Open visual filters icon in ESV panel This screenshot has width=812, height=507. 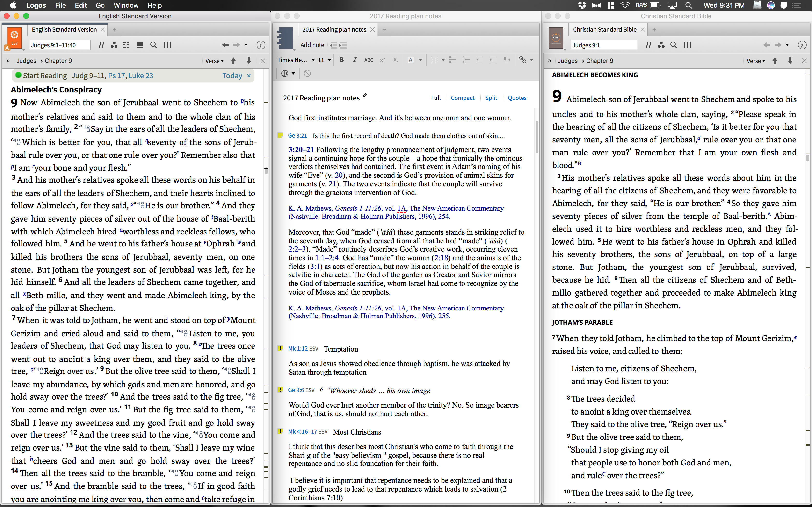pos(114,45)
